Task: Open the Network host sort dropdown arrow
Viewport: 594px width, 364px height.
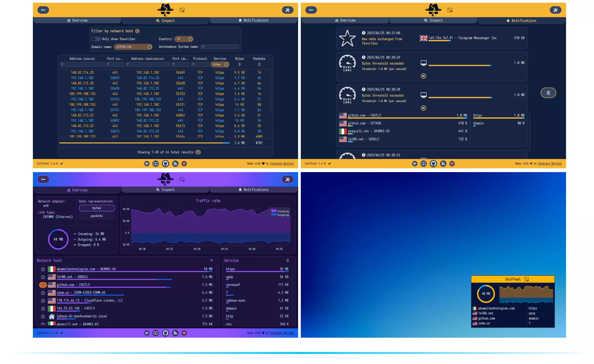Action: tap(212, 261)
